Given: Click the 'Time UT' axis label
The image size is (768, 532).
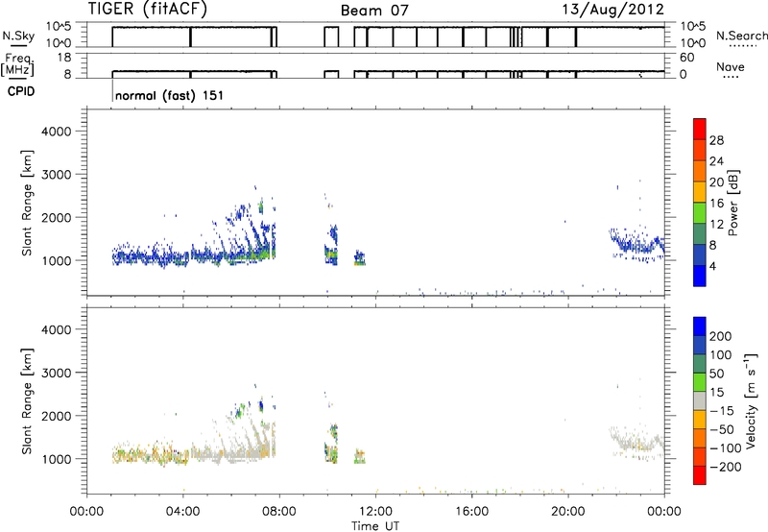Looking at the screenshot, I should 375,526.
